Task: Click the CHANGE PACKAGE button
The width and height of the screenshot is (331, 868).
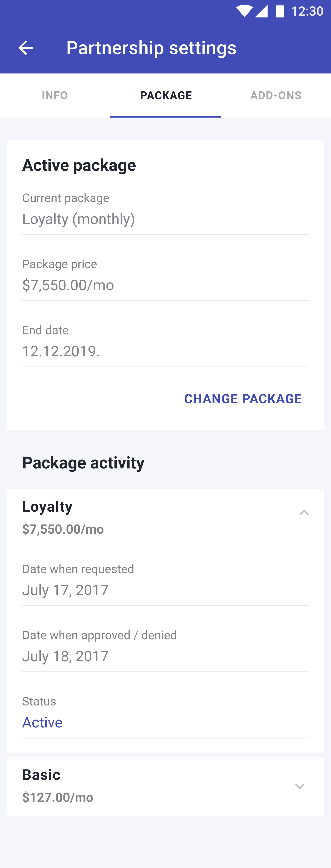Action: coord(243,399)
